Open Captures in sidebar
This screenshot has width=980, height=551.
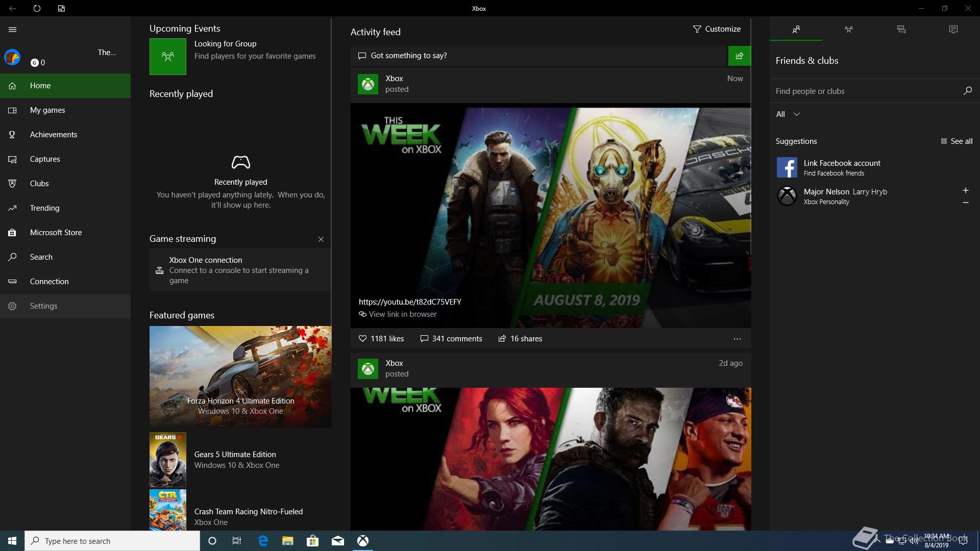(65, 159)
